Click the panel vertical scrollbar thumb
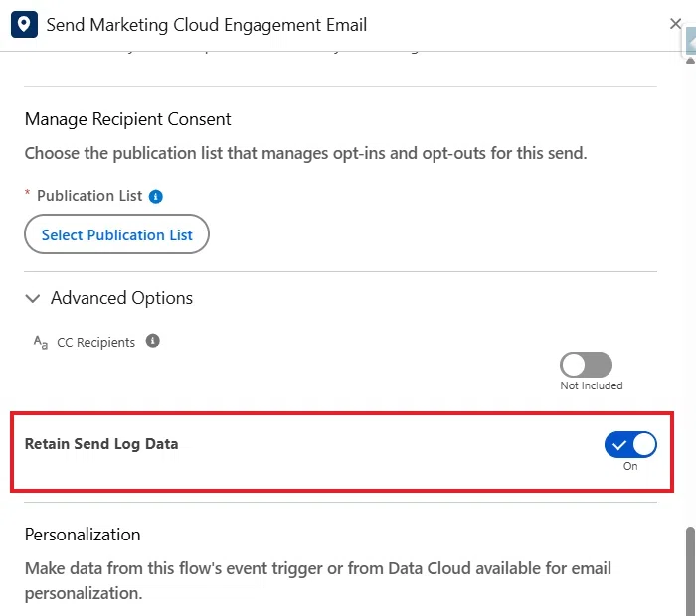 [x=690, y=570]
